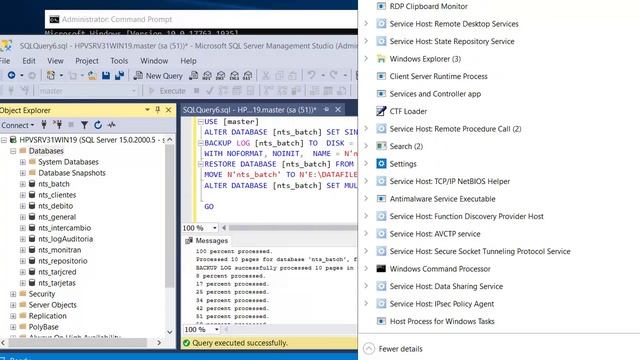This screenshot has width=640, height=360.
Task: Click the Open File icon in the toolbar
Action: click(x=92, y=76)
